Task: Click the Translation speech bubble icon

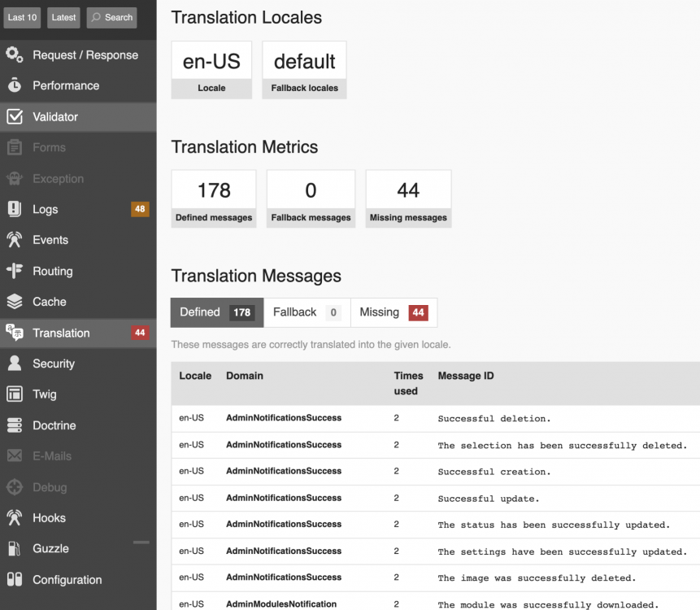Action: [x=15, y=333]
